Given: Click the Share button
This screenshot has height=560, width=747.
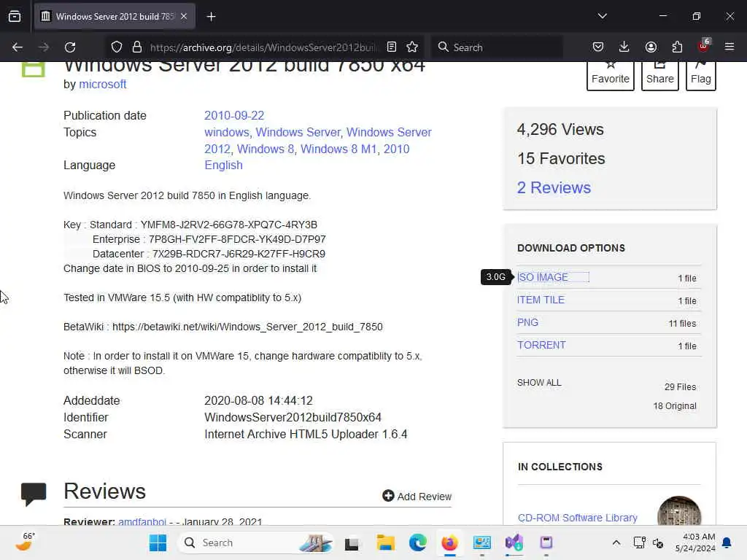Looking at the screenshot, I should pyautogui.click(x=659, y=75).
